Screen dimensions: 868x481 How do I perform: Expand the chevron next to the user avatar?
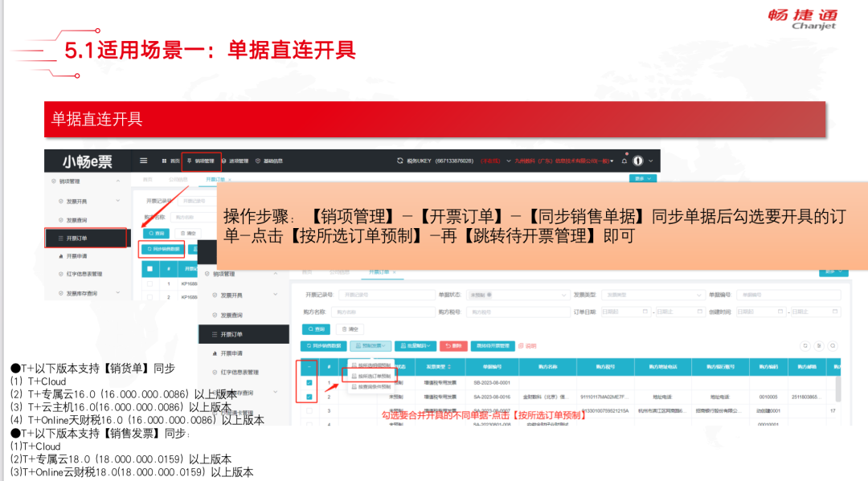pos(651,161)
